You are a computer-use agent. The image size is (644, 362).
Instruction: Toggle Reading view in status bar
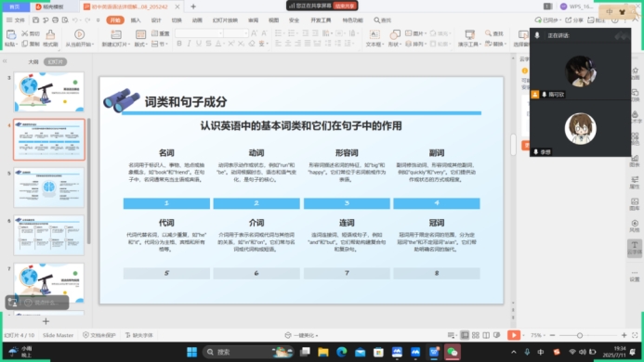point(486,335)
